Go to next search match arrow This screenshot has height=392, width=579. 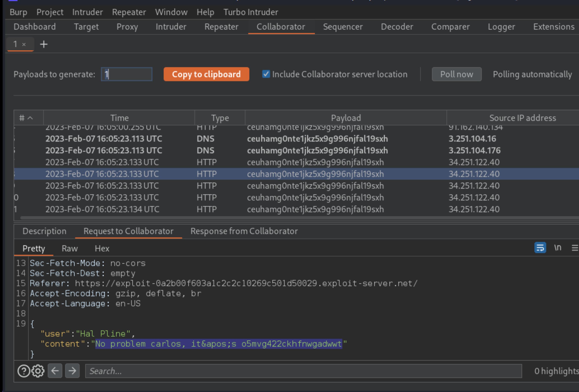[x=72, y=371]
